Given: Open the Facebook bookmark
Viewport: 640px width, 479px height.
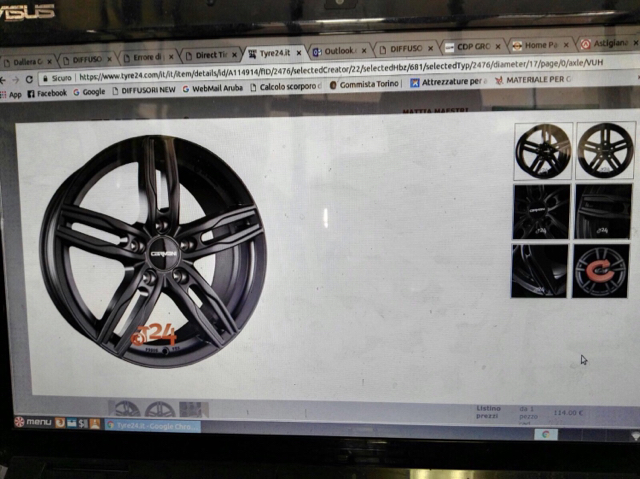Looking at the screenshot, I should pyautogui.click(x=47, y=93).
